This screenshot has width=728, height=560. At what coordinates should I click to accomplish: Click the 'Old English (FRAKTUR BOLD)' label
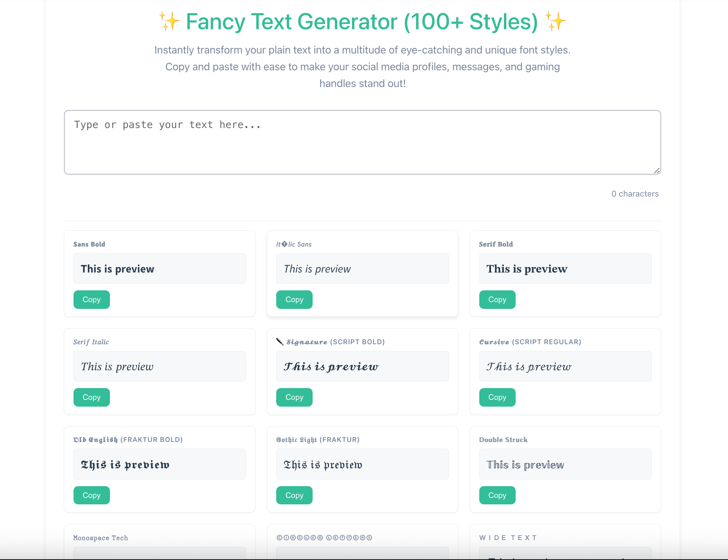tap(128, 440)
